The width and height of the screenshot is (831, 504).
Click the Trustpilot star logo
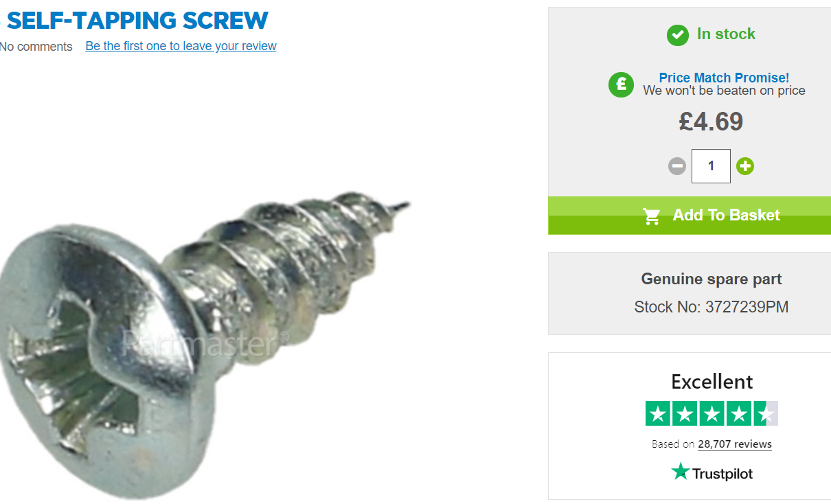click(680, 471)
